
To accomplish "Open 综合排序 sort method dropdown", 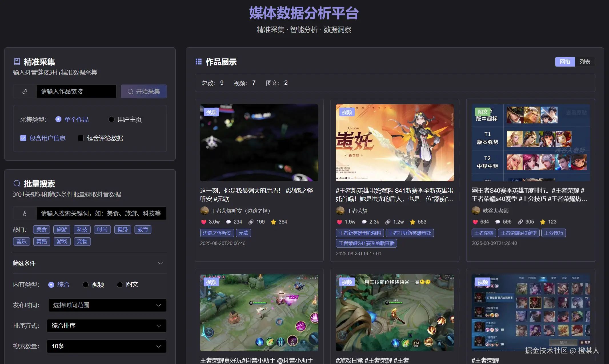I will (106, 326).
